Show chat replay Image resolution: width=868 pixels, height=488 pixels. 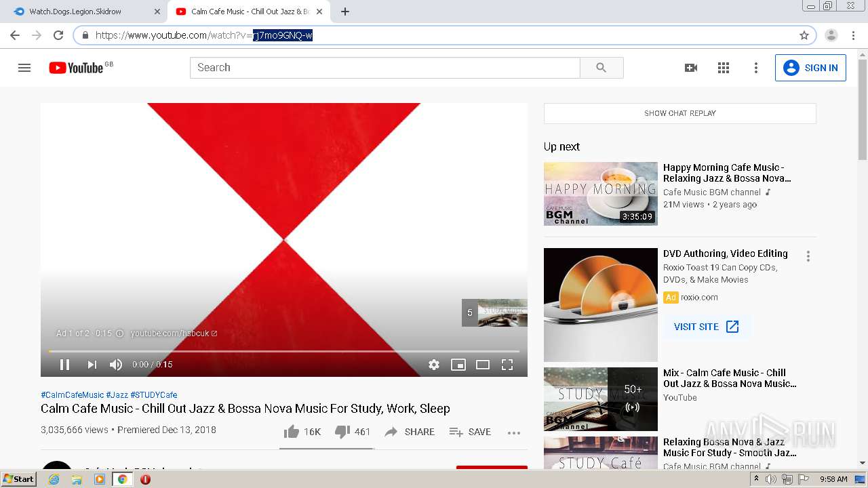pyautogui.click(x=680, y=113)
